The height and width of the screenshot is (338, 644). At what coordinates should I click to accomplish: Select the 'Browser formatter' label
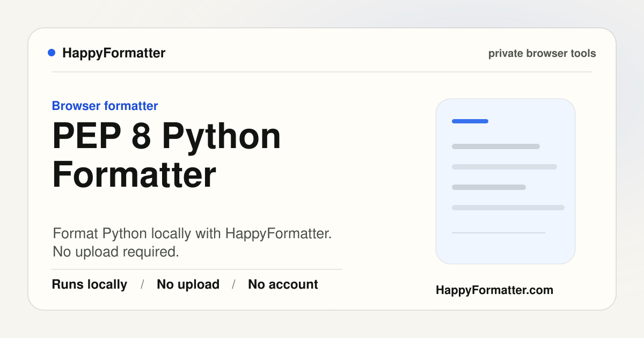pos(105,106)
